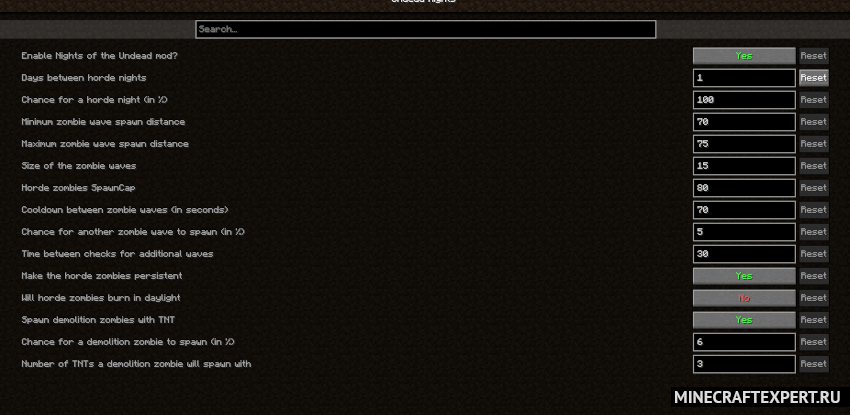850x415 pixels.
Task: Click 'Will horde zombies burn in daylight' label
Action: point(101,298)
